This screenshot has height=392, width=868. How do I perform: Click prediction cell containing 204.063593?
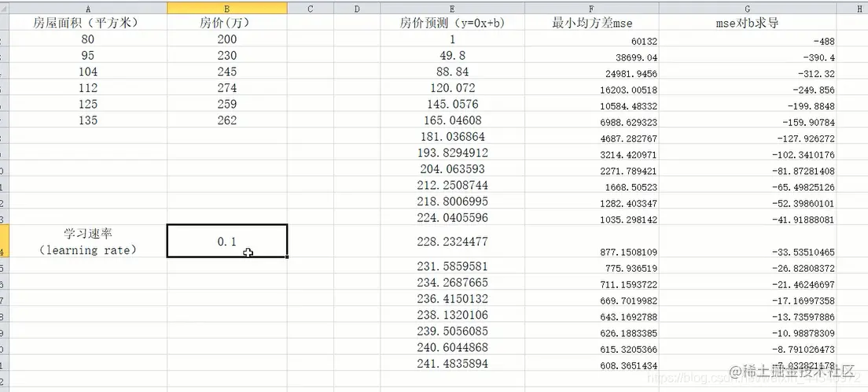pyautogui.click(x=452, y=168)
